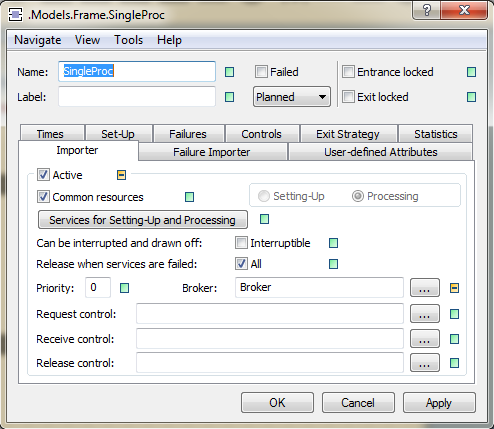Click into the Priority input field
This screenshot has height=429, width=494.
pos(98,288)
